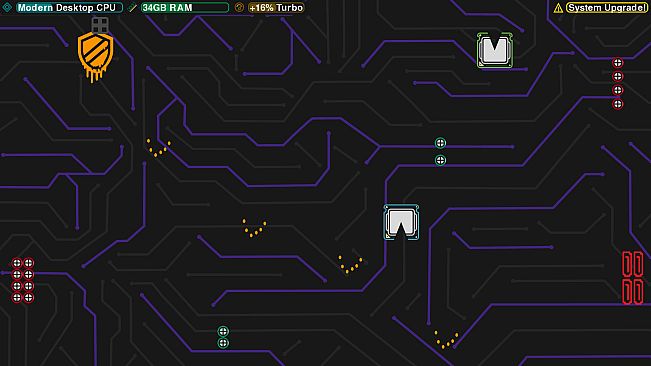Click the upper teal screw on the purple trace
Viewport: 651px width, 366px height.
click(x=440, y=143)
